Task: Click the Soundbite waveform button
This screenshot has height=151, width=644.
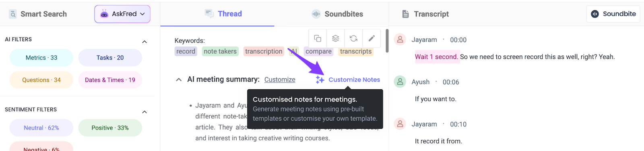Action: tap(613, 14)
